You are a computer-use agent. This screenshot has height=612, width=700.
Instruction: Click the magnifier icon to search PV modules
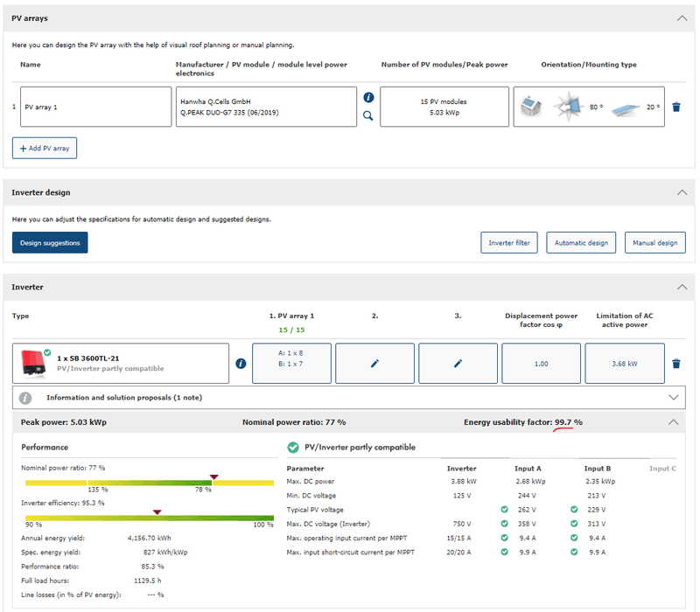(368, 115)
